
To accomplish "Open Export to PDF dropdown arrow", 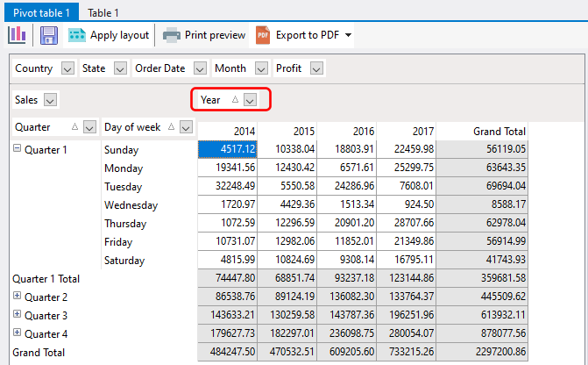I will pos(349,35).
